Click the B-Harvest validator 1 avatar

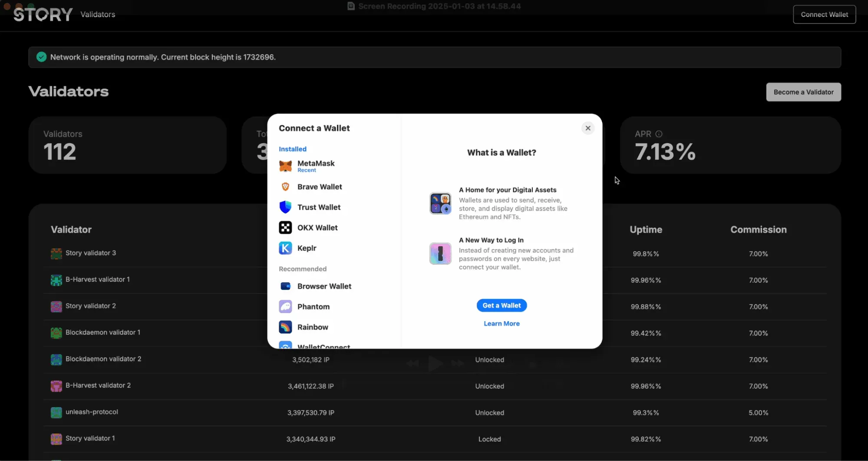[x=56, y=280]
